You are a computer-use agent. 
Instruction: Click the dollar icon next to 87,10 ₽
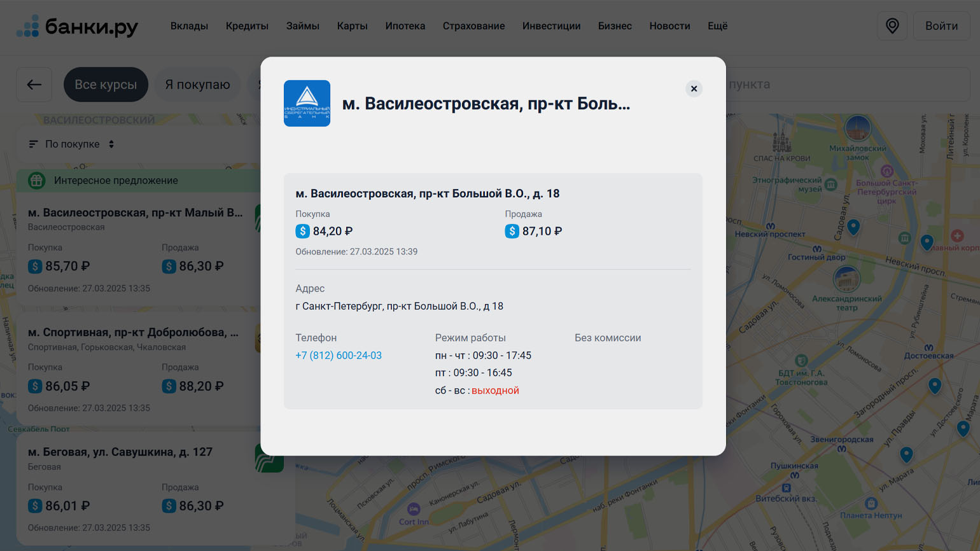512,231
